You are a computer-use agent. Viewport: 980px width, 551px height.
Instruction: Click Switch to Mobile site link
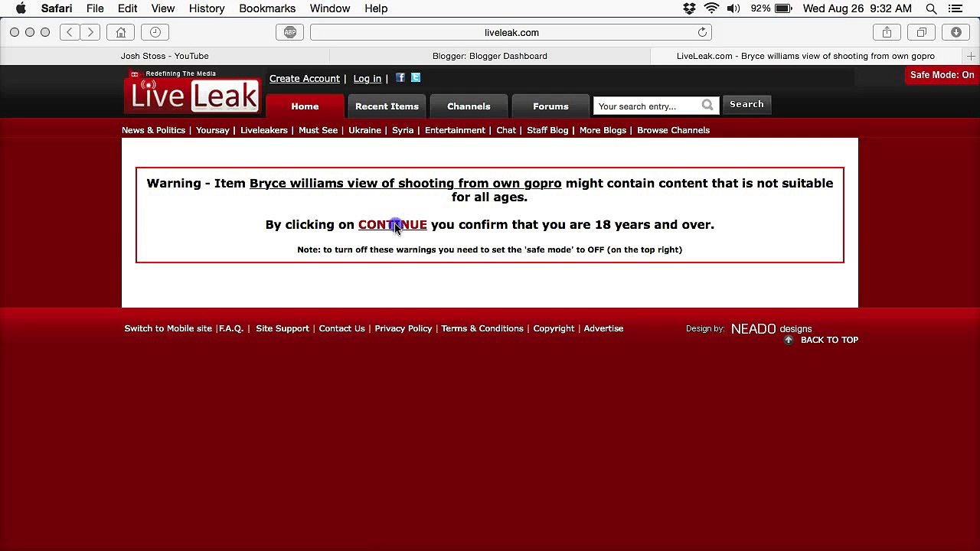tap(168, 328)
